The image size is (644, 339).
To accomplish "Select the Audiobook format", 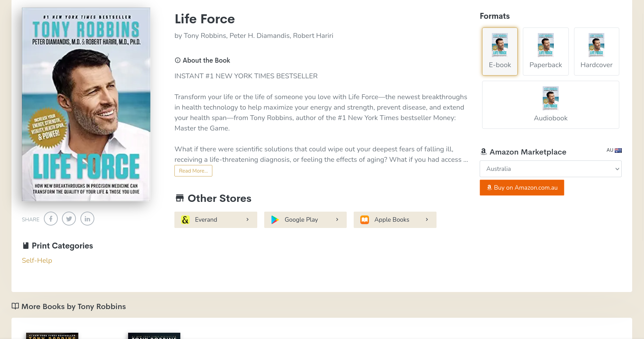I will (x=550, y=105).
